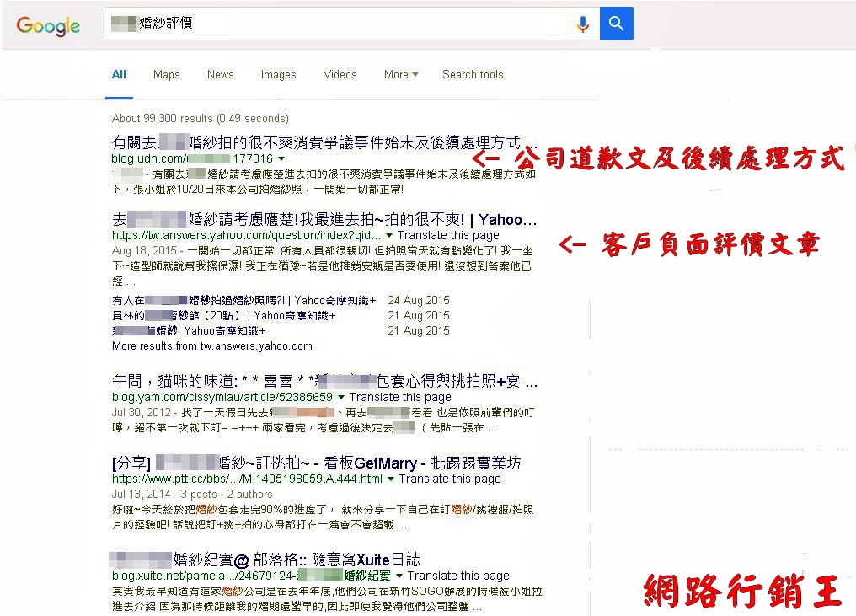Click the blue magnifier search button
Viewport: 856px width, 616px height.
(617, 24)
